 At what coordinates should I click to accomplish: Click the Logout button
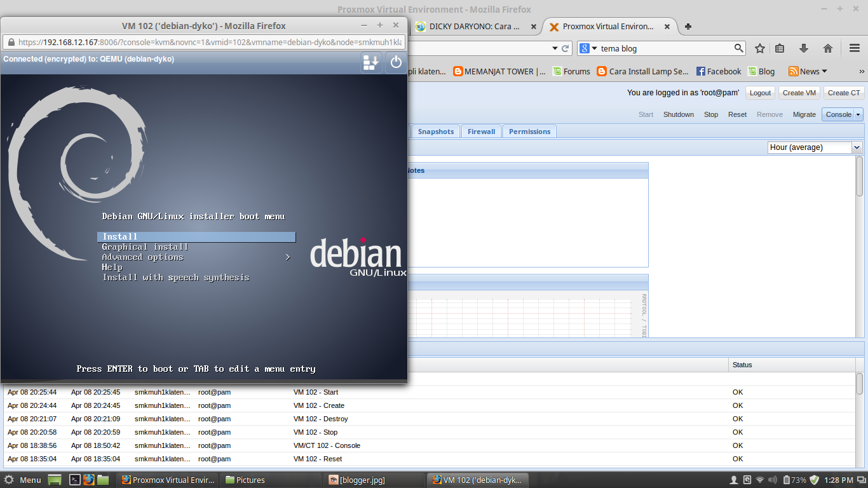(x=760, y=93)
